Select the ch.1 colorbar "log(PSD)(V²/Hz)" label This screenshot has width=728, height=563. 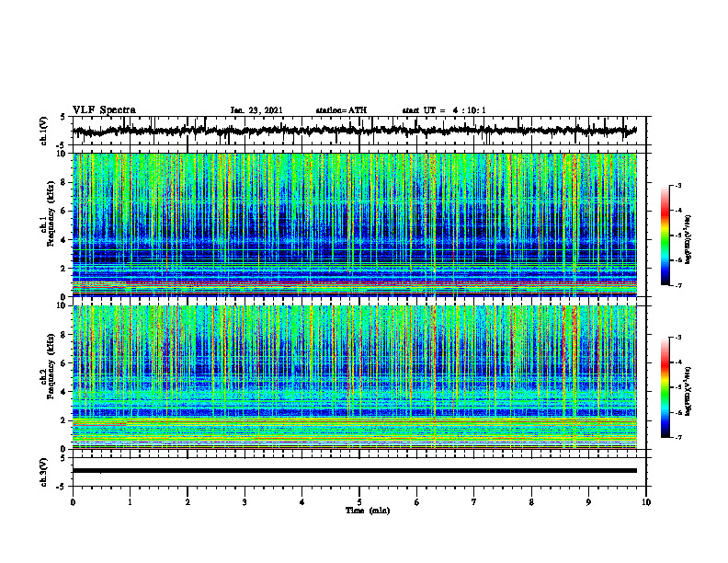(688, 239)
